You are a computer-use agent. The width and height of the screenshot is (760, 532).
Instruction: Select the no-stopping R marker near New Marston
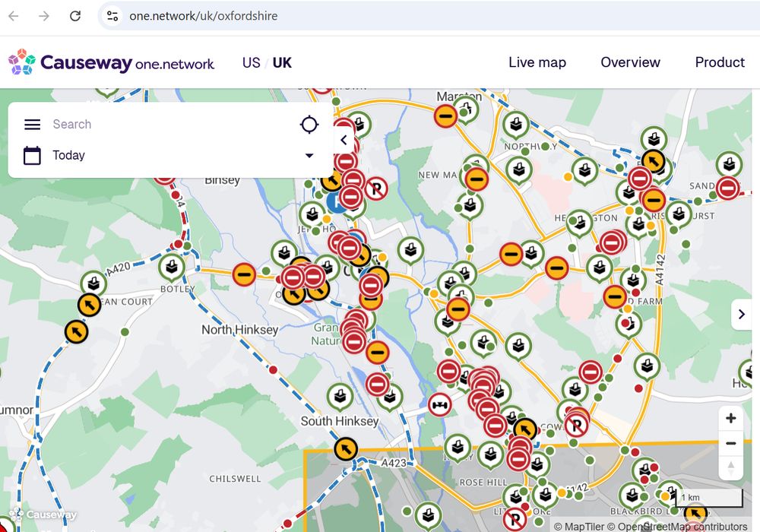(x=378, y=190)
